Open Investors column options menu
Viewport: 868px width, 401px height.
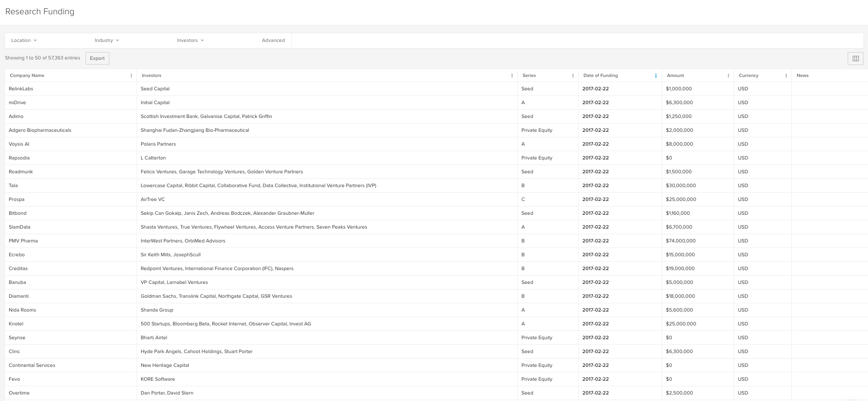pos(512,76)
